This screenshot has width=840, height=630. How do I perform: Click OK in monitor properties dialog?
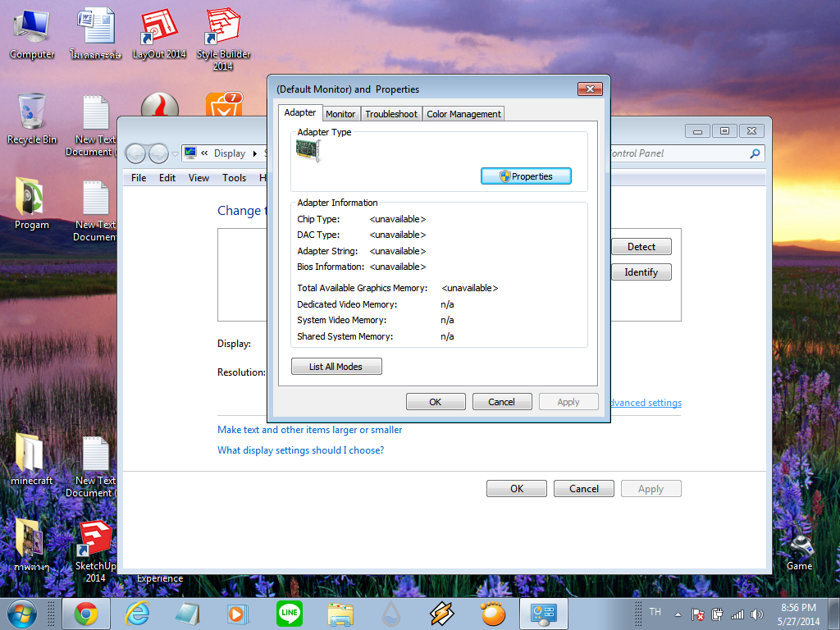tap(436, 402)
